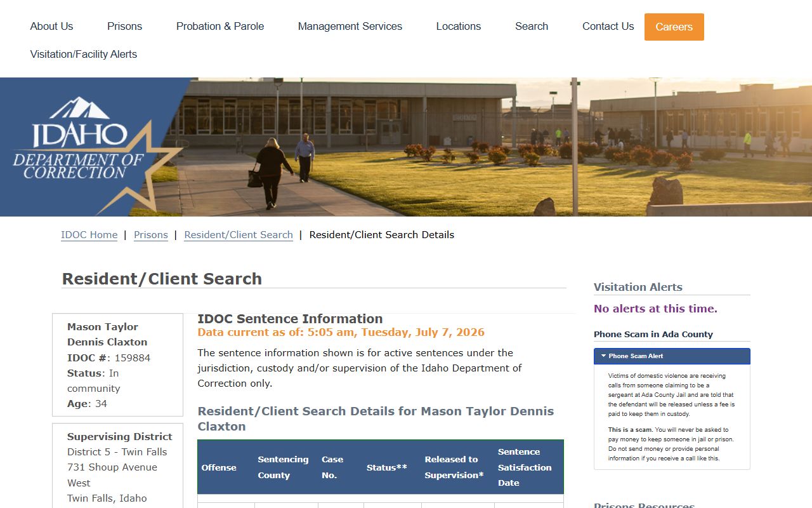Click the IDOC # 159884 text
The image size is (812, 508).
pos(109,358)
